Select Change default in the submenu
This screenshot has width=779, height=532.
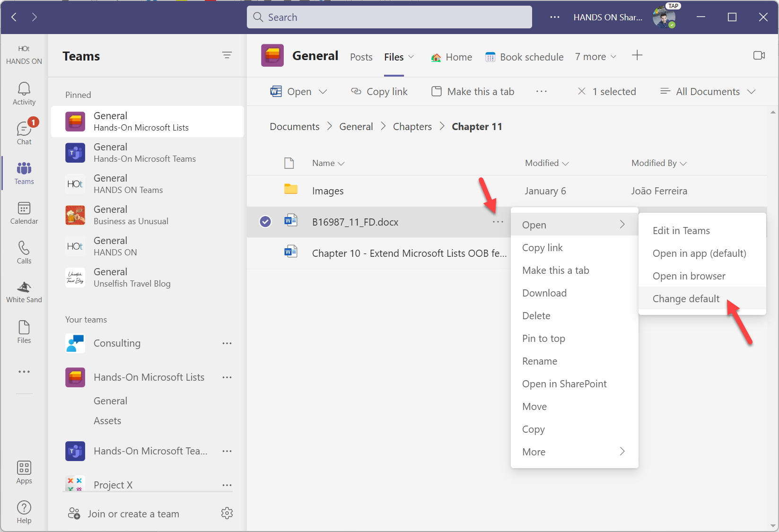pyautogui.click(x=686, y=298)
